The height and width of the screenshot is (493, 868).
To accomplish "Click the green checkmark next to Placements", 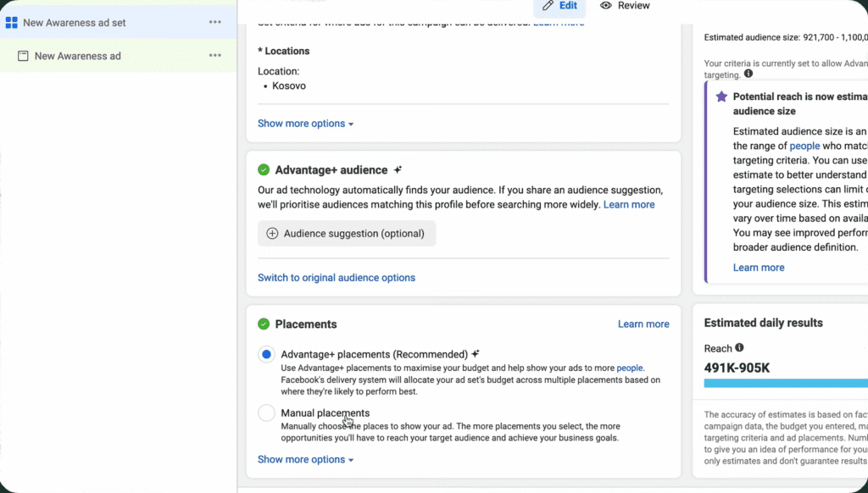I will tap(264, 324).
